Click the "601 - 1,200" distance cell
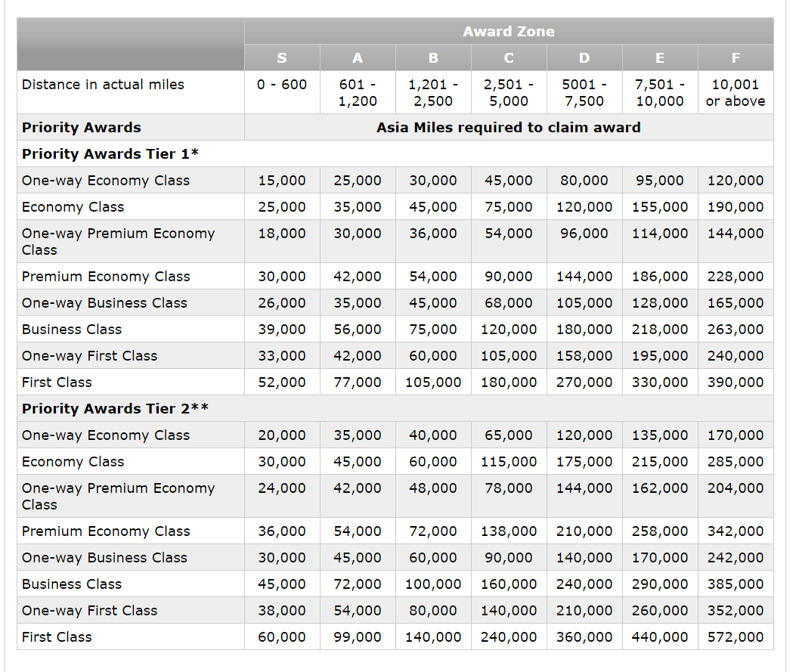The height and width of the screenshot is (672, 796). tap(358, 92)
